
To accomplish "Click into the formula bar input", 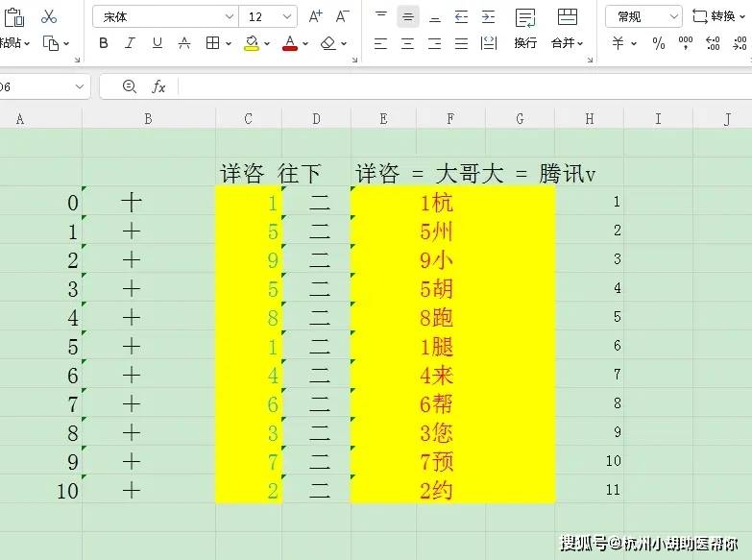I will tap(464, 86).
